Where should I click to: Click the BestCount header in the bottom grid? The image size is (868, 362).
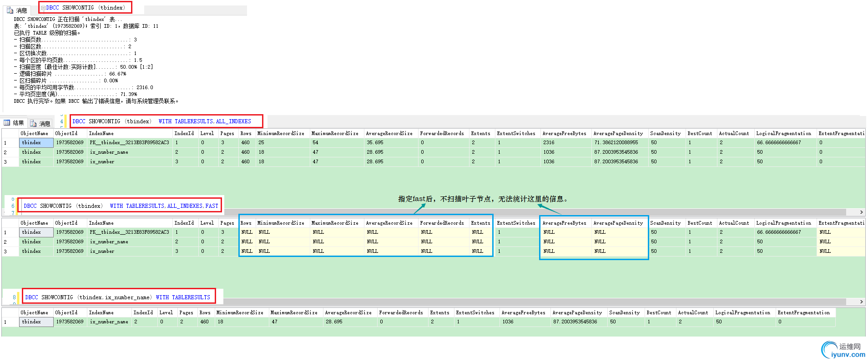click(660, 312)
